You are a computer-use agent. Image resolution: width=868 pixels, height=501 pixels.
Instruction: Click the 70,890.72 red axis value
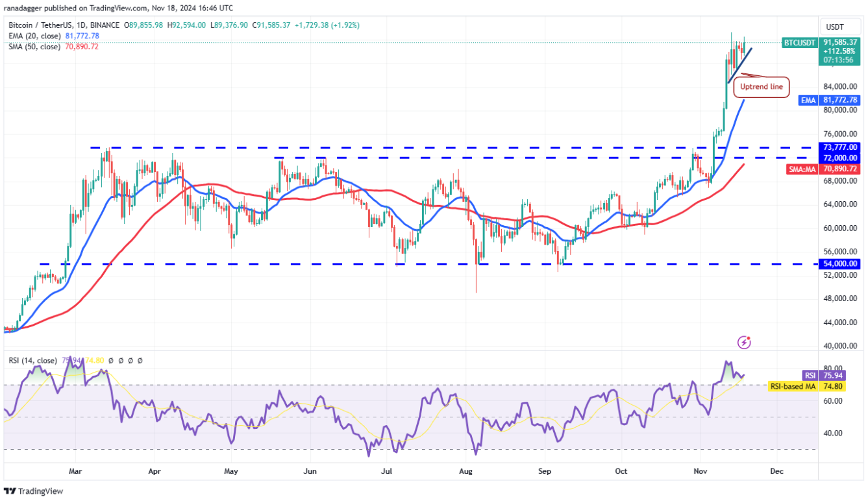(x=840, y=168)
